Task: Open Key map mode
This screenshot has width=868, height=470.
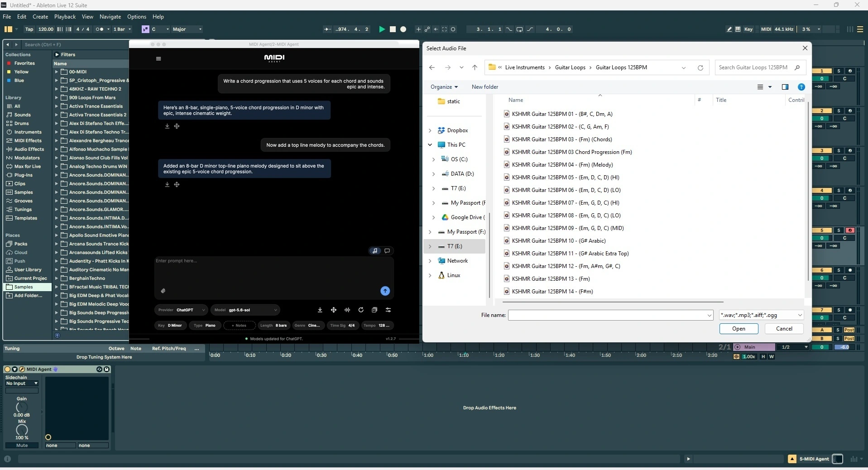Action: (748, 29)
